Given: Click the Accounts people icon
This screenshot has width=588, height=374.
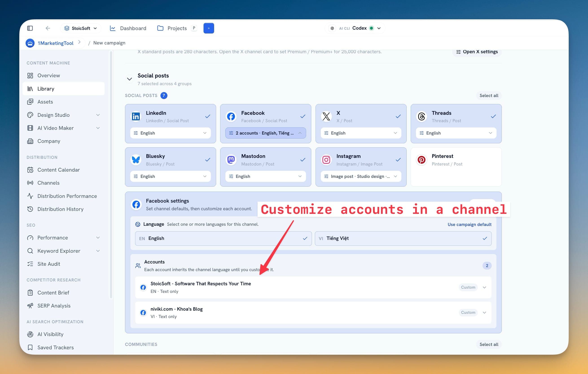Looking at the screenshot, I should (x=138, y=266).
